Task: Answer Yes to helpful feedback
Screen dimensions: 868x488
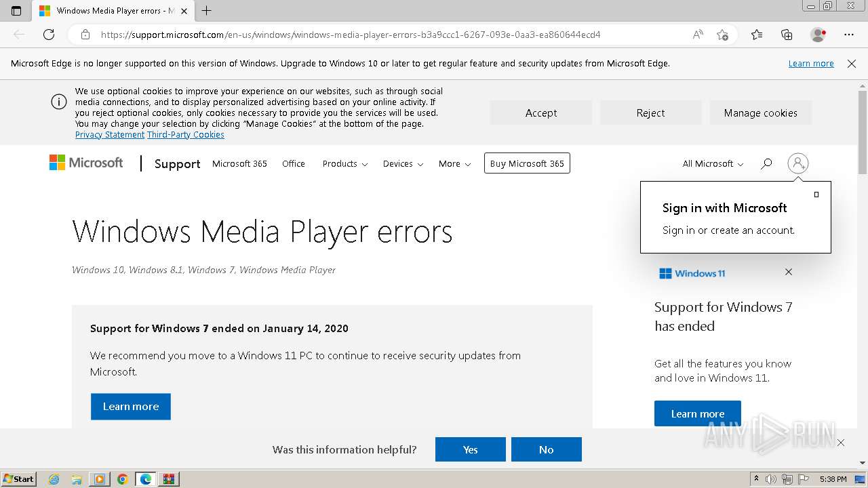Action: pos(471,449)
